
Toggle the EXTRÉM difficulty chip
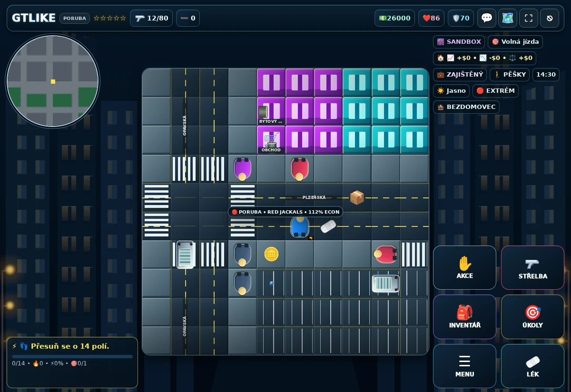pos(495,91)
